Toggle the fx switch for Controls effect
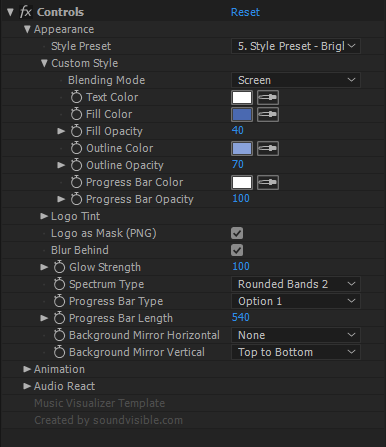Screen dimensions: 386x447 [26, 12]
